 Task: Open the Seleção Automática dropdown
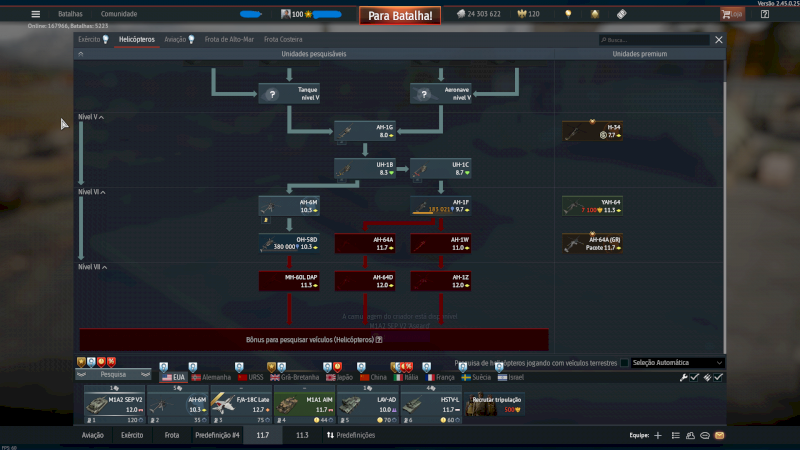[677, 363]
